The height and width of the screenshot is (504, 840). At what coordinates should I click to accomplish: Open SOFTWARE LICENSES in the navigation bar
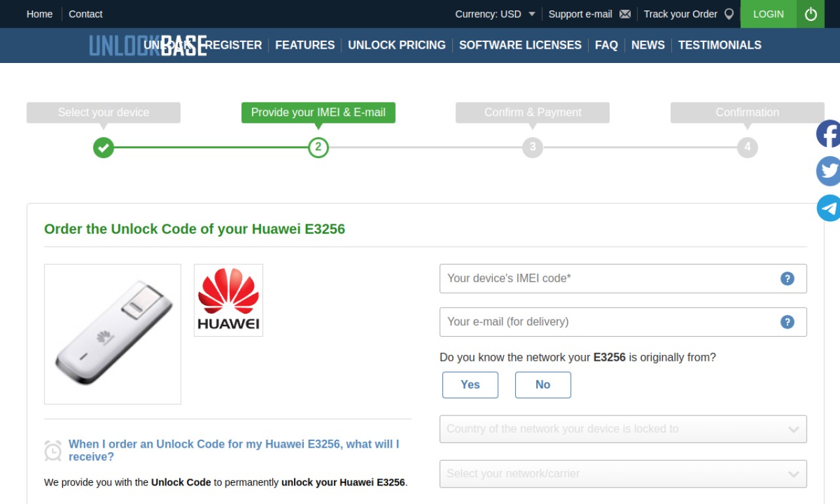520,45
